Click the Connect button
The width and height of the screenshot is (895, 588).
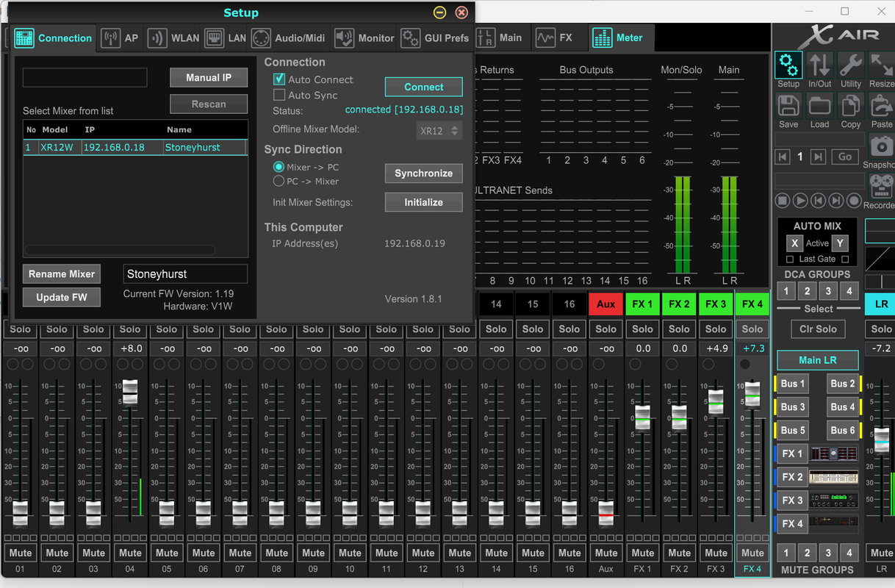pos(424,87)
